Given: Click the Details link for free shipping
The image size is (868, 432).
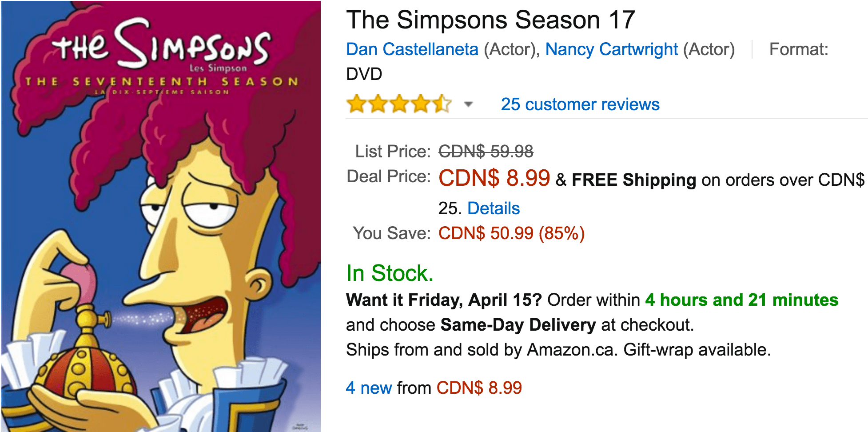Looking at the screenshot, I should [x=494, y=208].
